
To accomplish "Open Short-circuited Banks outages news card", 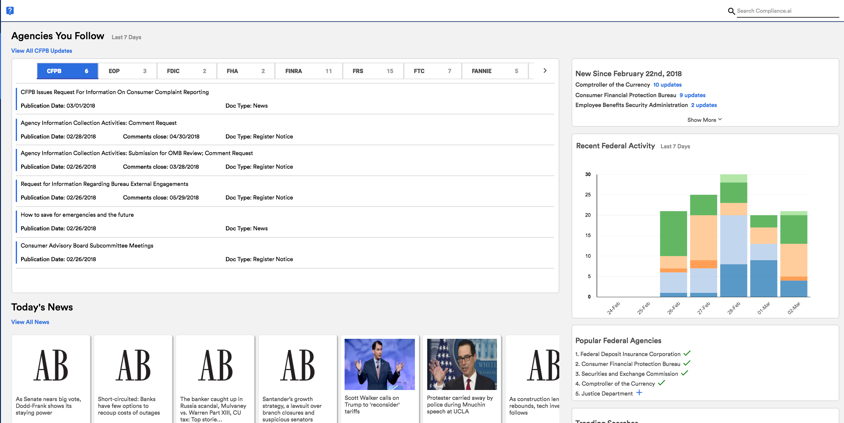I will coord(133,379).
